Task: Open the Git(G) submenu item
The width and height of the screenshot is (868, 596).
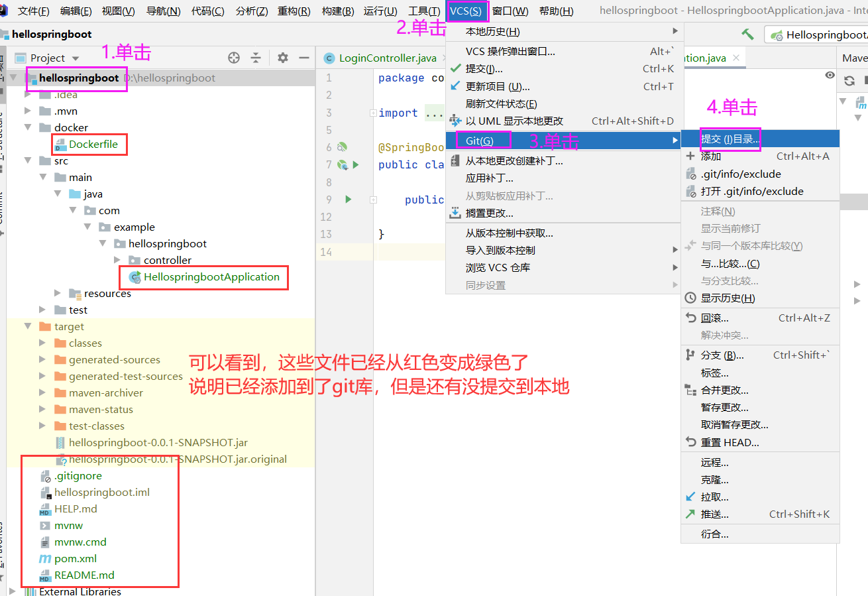Action: tap(564, 140)
